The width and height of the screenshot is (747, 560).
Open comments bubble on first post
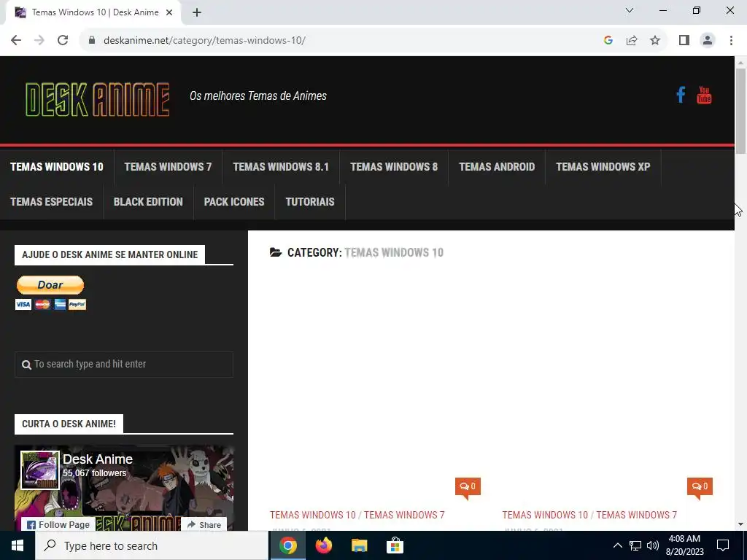click(468, 486)
